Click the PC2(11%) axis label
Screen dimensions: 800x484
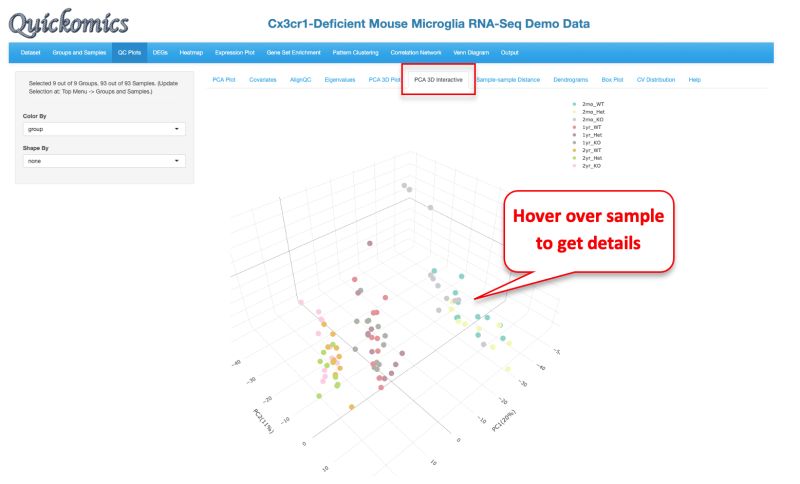tap(263, 421)
